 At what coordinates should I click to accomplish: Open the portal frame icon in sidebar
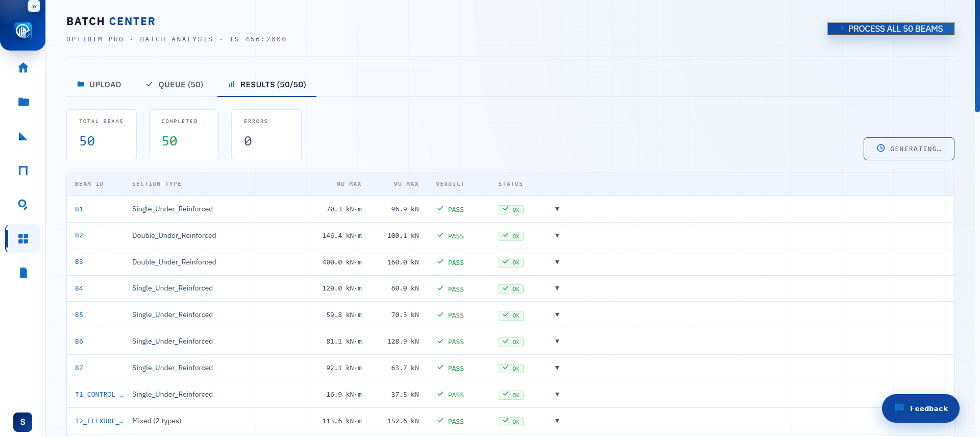(x=23, y=170)
